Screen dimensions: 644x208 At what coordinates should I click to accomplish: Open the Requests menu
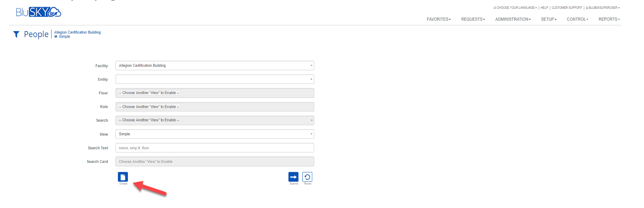pyautogui.click(x=473, y=19)
